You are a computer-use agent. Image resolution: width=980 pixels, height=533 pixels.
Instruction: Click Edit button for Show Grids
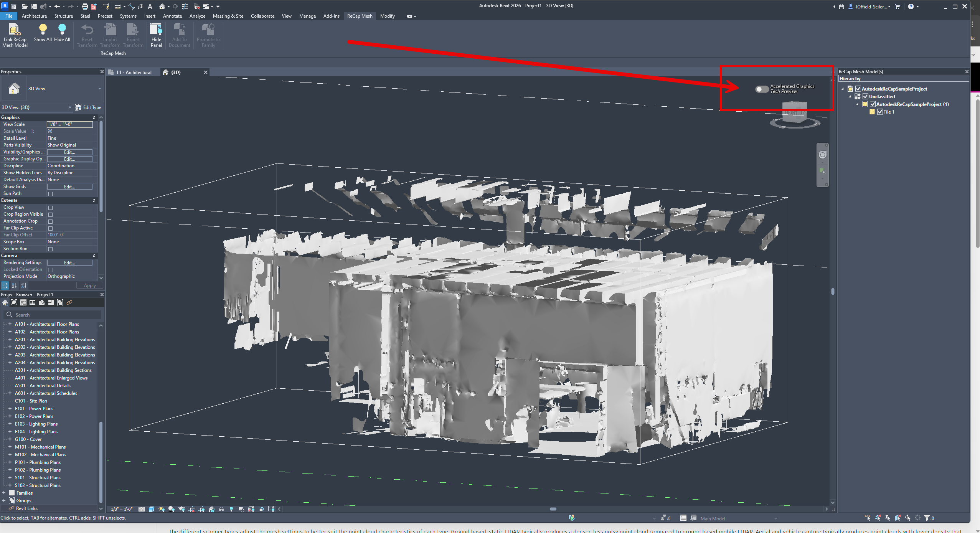[x=69, y=187]
